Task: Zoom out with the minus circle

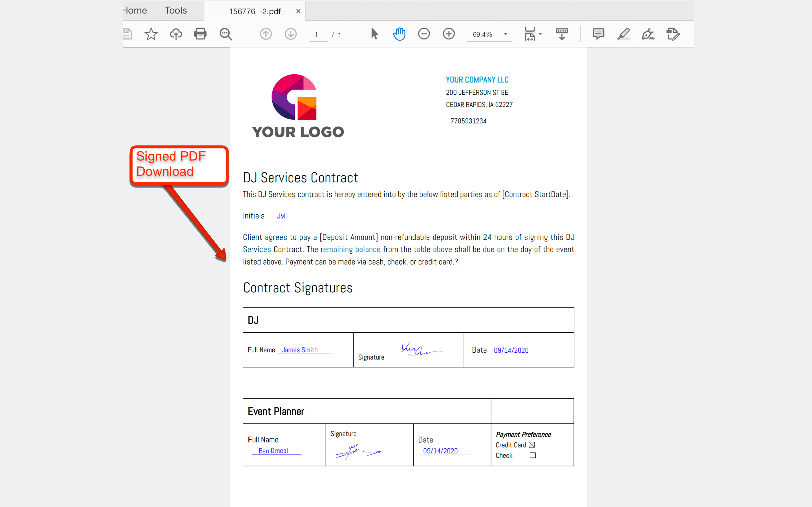Action: coord(424,34)
